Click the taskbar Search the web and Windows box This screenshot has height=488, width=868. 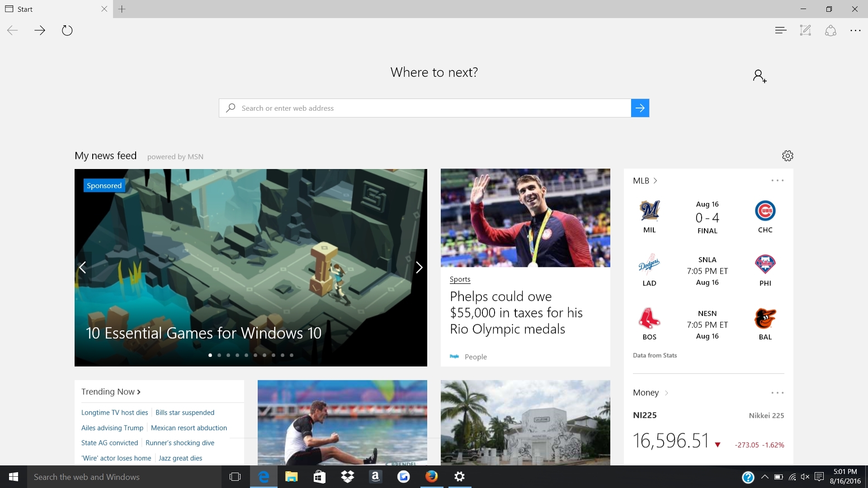(125, 477)
